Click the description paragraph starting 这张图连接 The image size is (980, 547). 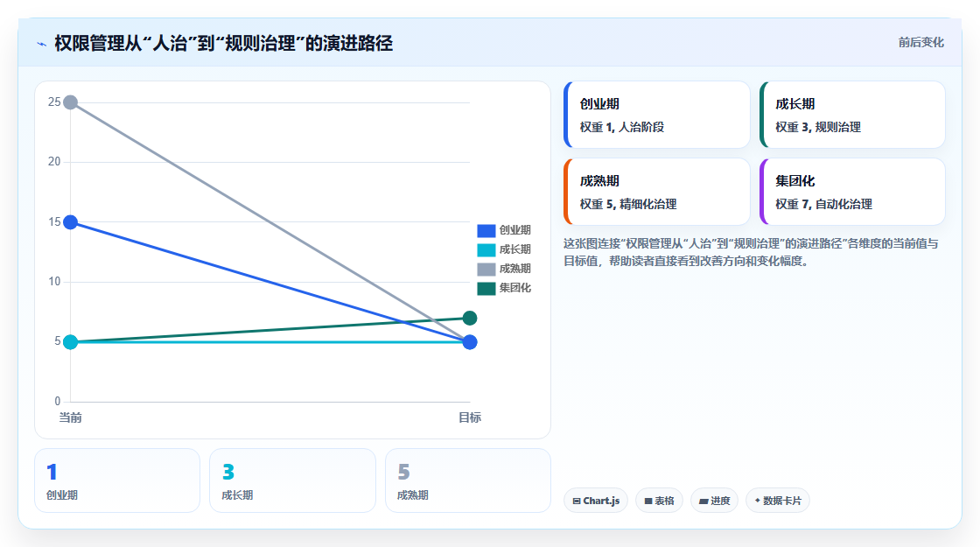coord(751,252)
